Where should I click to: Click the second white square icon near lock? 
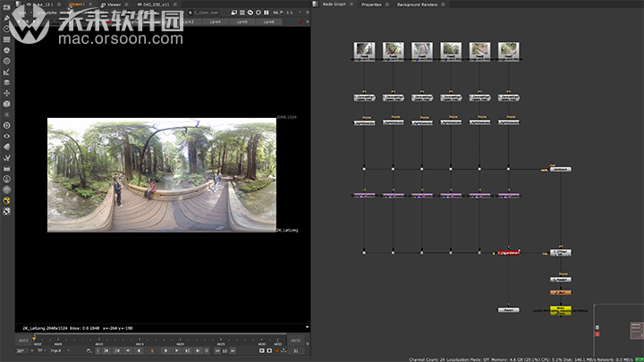pos(269,351)
